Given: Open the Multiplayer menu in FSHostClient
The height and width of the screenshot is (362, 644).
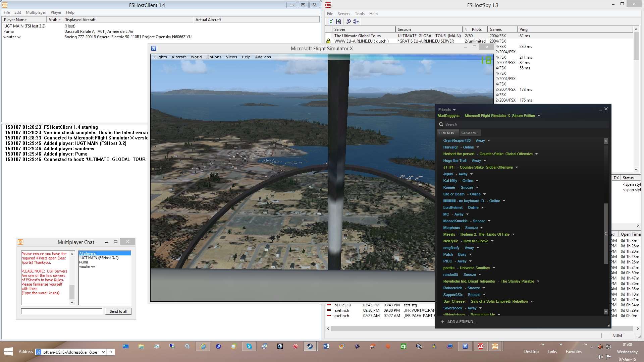Looking at the screenshot, I should click(36, 12).
